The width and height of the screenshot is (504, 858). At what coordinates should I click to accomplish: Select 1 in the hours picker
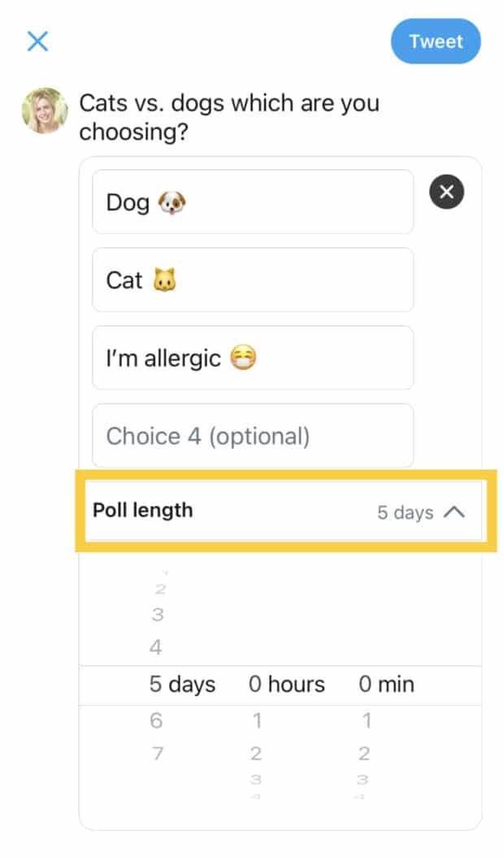(x=257, y=721)
